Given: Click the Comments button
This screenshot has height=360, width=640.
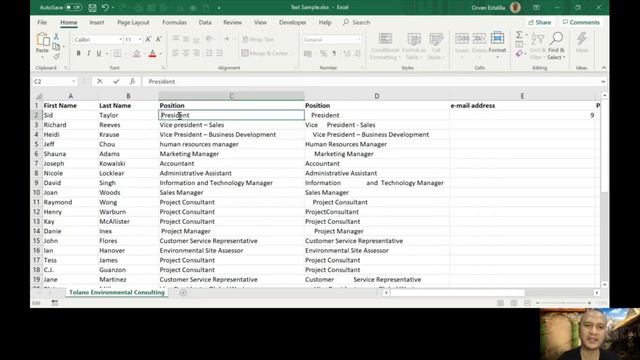Looking at the screenshot, I should coord(581,22).
